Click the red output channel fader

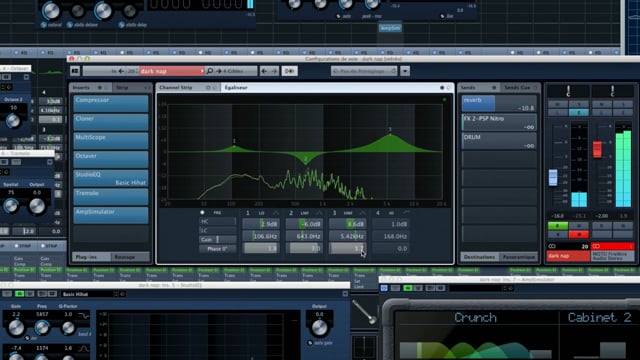[x=597, y=149]
